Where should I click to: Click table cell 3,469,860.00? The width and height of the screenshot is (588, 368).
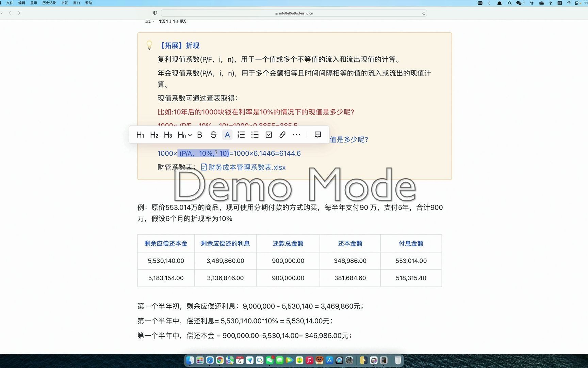tap(225, 261)
